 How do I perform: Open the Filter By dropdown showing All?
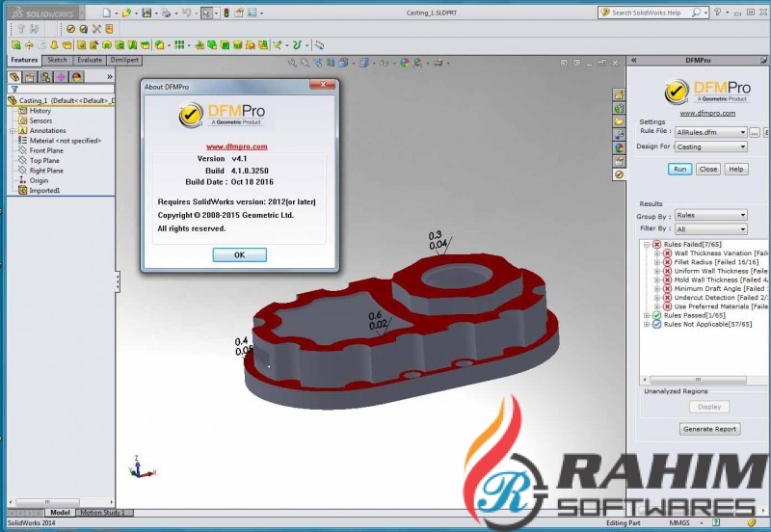[x=711, y=229]
